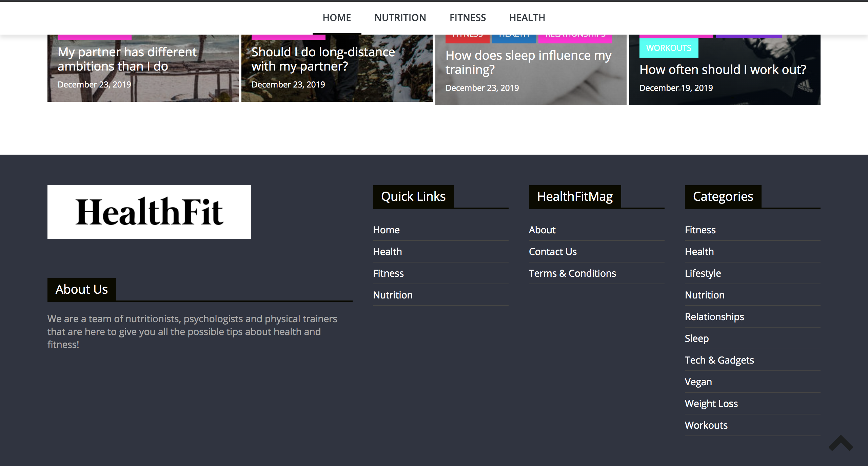Viewport: 868px width, 466px height.
Task: Go to the FITNESS menu item
Action: pyautogui.click(x=468, y=18)
